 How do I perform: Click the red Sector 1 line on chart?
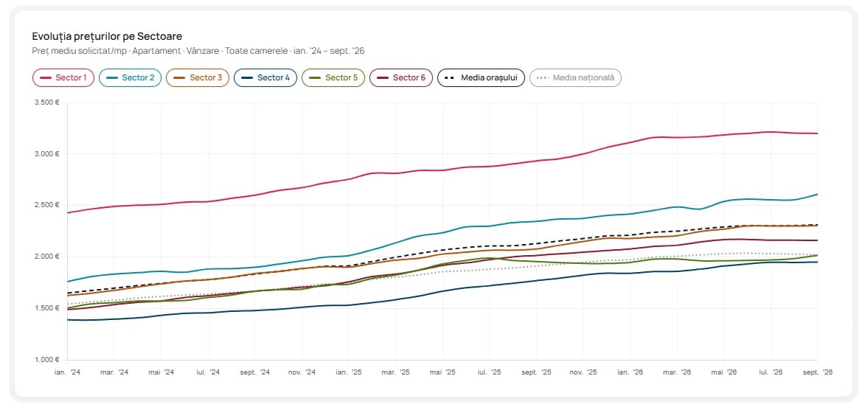tap(442, 170)
